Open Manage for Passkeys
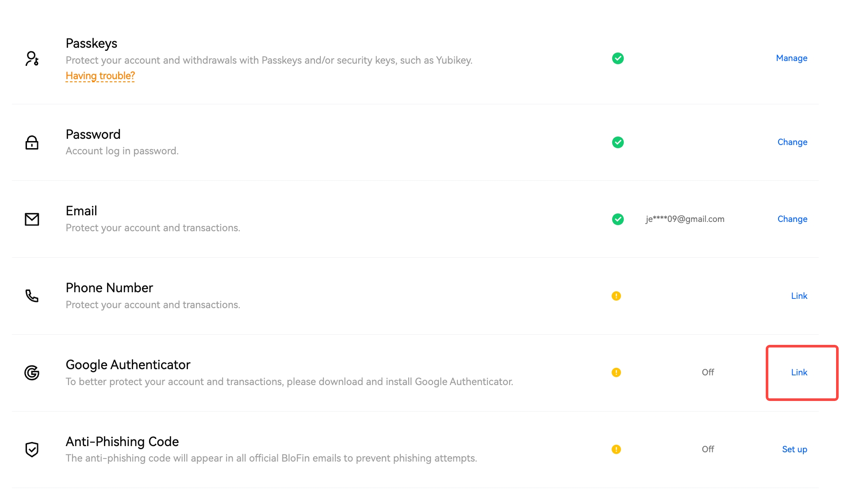This screenshot has height=504, width=867. pos(792,58)
